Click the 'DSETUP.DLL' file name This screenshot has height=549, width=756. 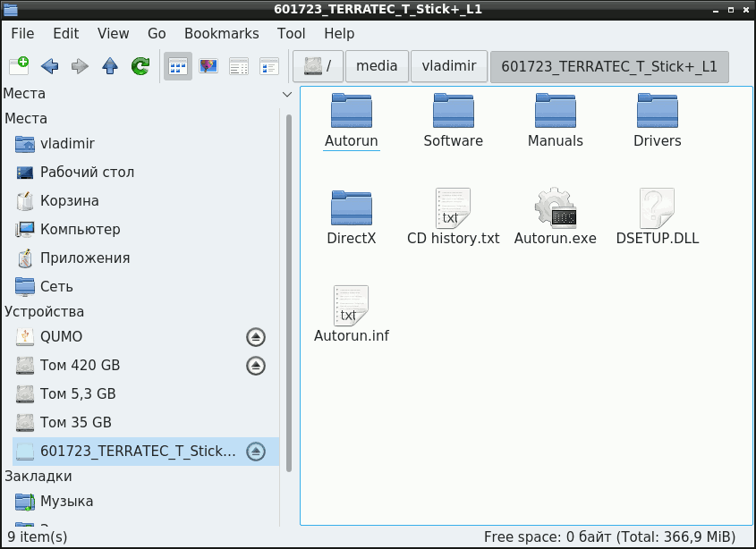[658, 238]
